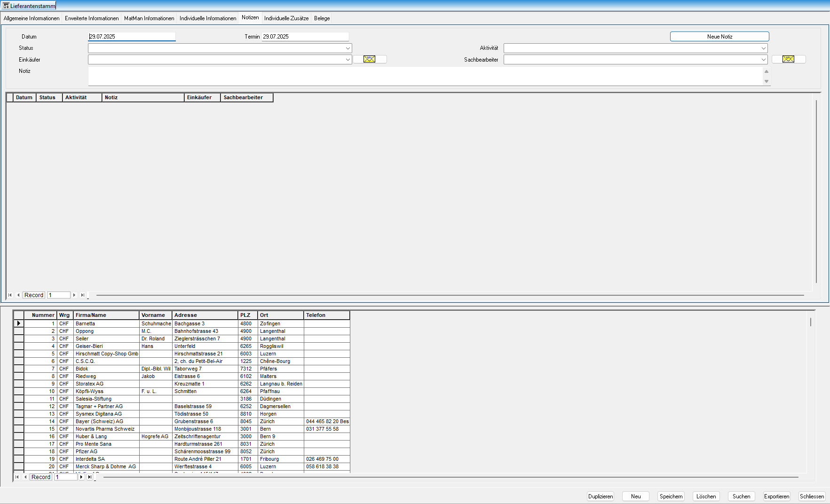Switch to Allgemeine Informationen tab
The height and width of the screenshot is (504, 830).
(32, 18)
